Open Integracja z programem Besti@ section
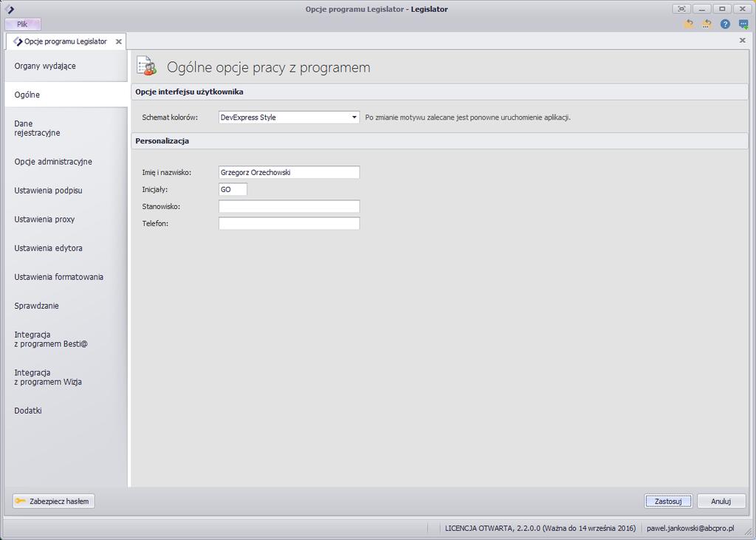This screenshot has height=540, width=756. [x=66, y=339]
